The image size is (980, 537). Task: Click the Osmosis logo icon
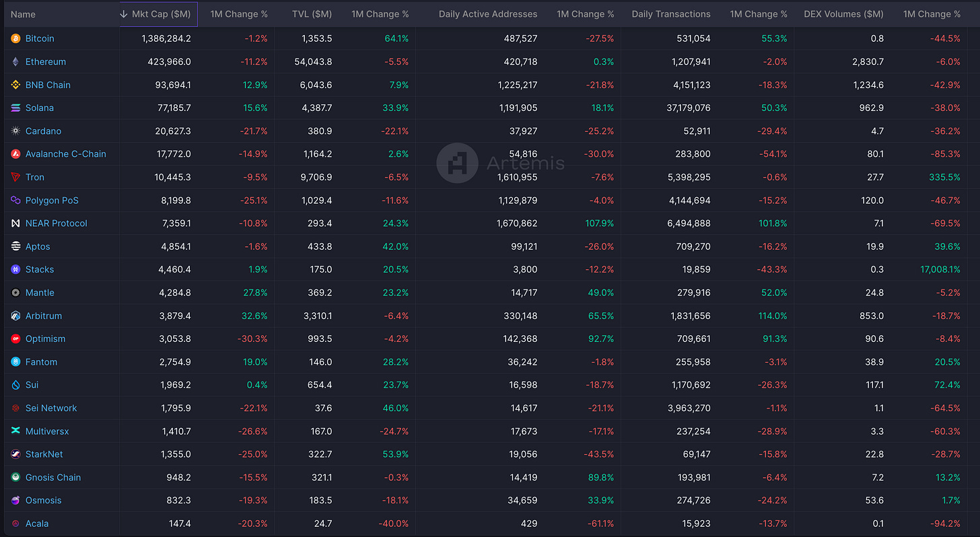click(15, 501)
